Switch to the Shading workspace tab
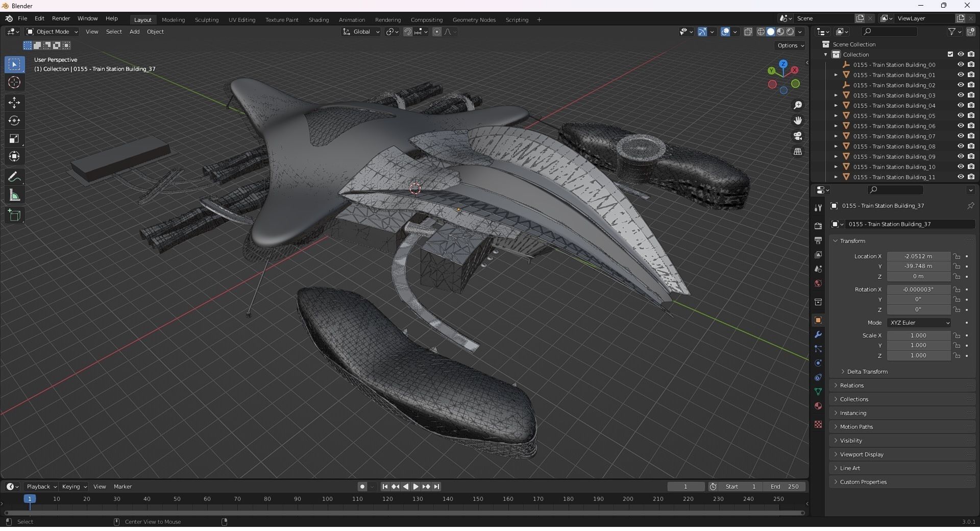The width and height of the screenshot is (980, 531). point(318,20)
